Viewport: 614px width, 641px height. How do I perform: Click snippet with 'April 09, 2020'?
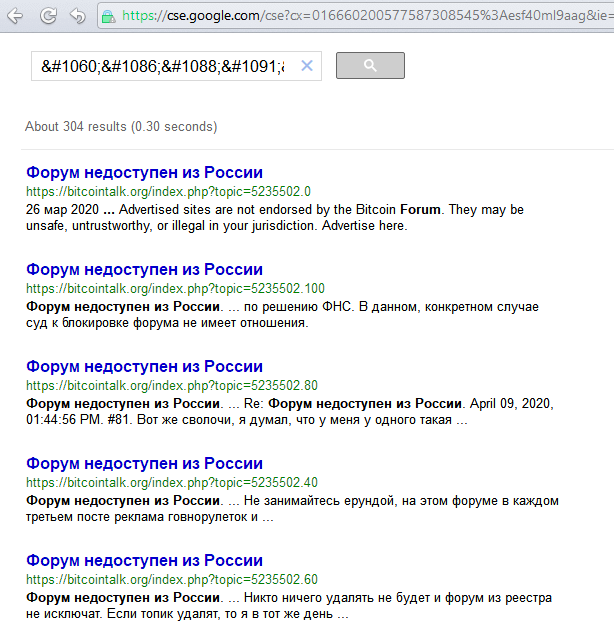(x=290, y=412)
